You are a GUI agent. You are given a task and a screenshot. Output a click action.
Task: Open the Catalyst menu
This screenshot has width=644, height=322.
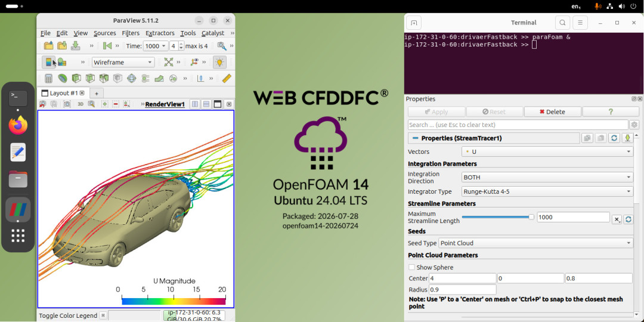coord(213,33)
